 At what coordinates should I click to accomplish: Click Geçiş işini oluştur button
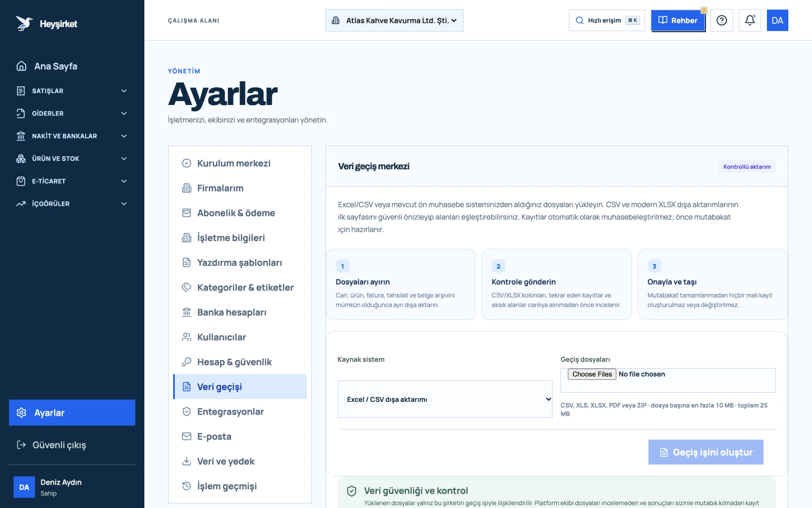pyautogui.click(x=706, y=452)
